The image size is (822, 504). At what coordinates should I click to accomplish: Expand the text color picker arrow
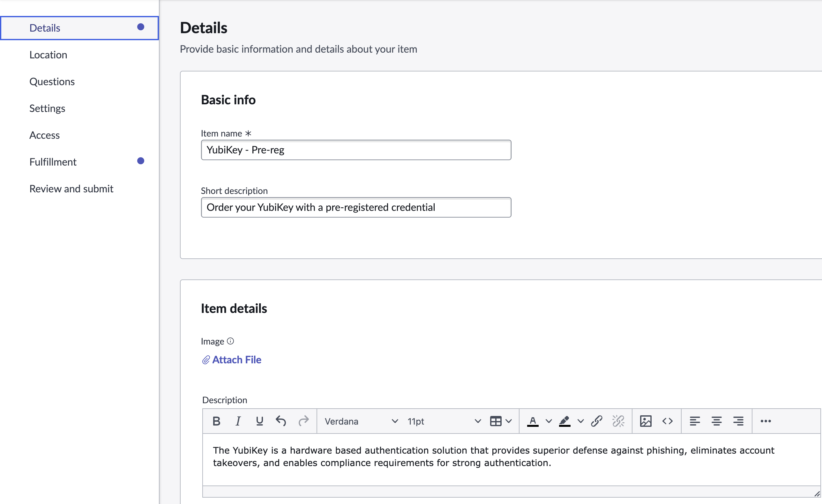click(549, 421)
